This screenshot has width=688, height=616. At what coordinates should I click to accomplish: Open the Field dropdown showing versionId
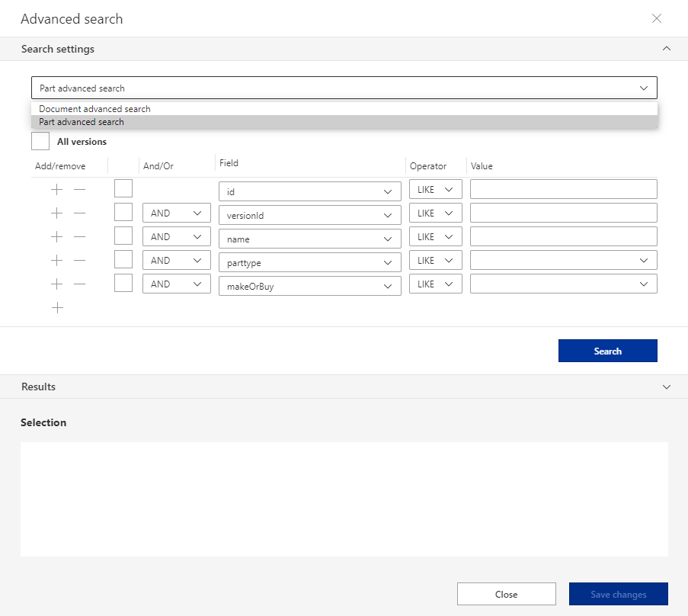(x=309, y=215)
